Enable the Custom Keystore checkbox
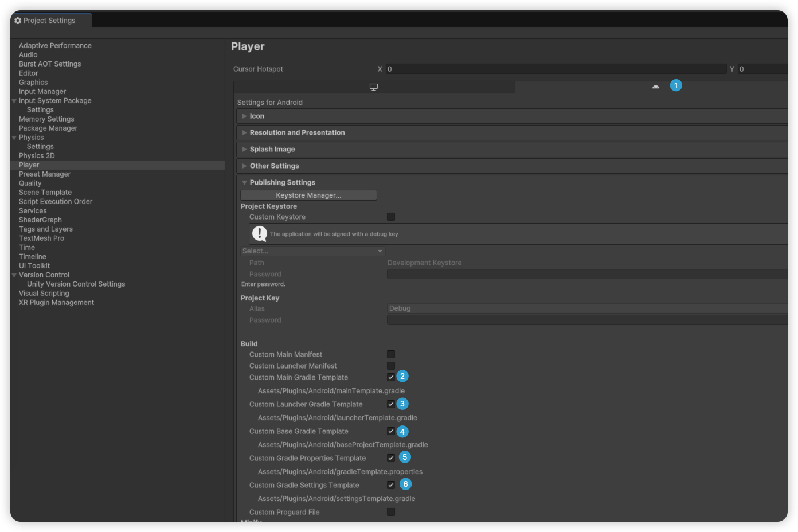The image size is (798, 532). [391, 216]
